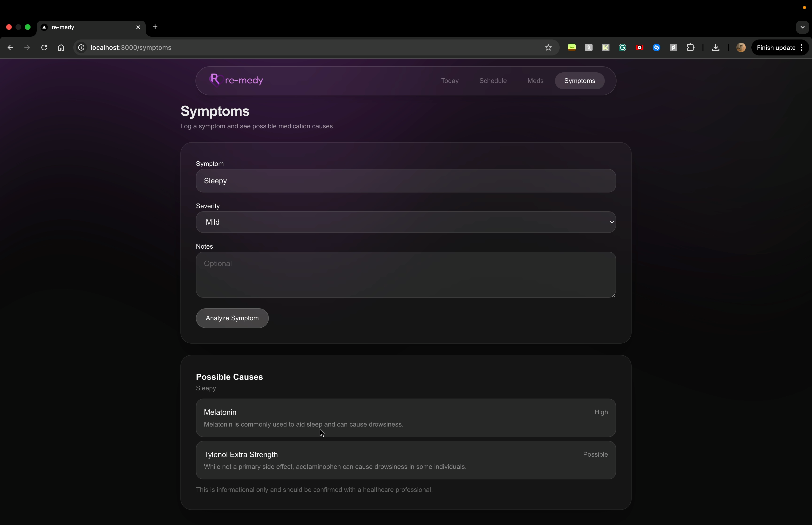Open the Severity dropdown showing Mild
This screenshot has height=525, width=812.
406,222
